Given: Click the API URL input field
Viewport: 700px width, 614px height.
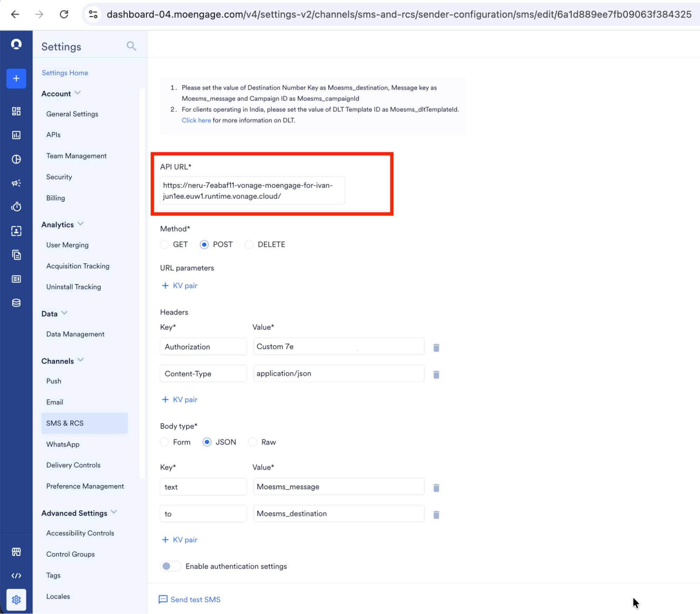Looking at the screenshot, I should [x=252, y=191].
